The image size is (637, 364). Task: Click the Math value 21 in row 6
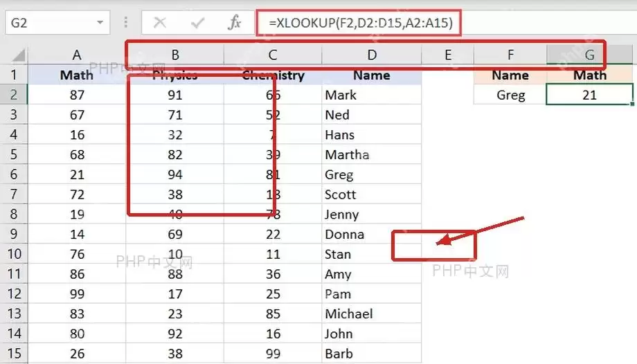77,174
